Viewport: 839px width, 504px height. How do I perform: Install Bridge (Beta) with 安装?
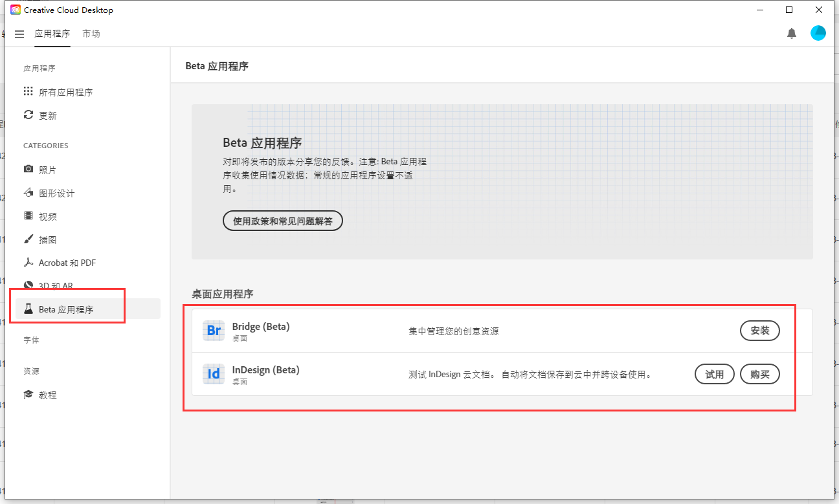tap(760, 331)
